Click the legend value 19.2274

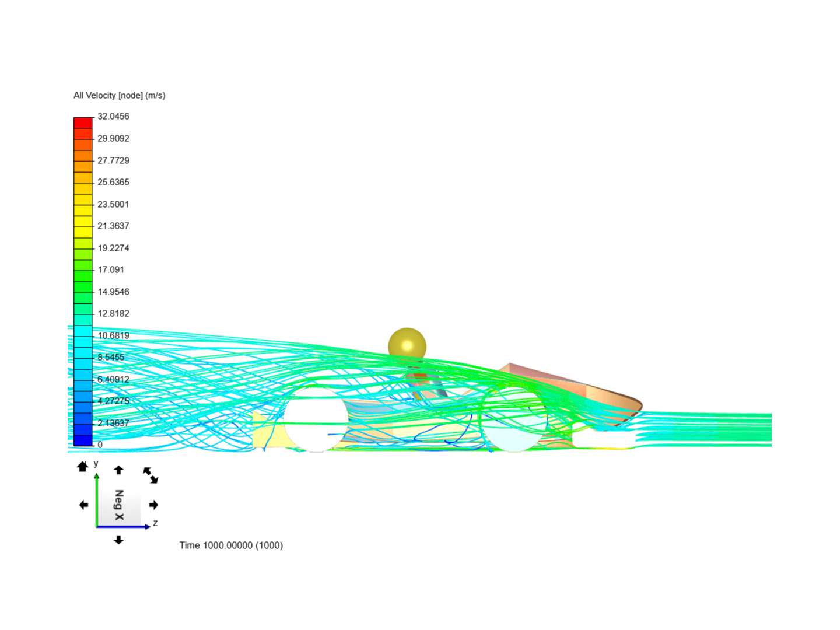[113, 248]
